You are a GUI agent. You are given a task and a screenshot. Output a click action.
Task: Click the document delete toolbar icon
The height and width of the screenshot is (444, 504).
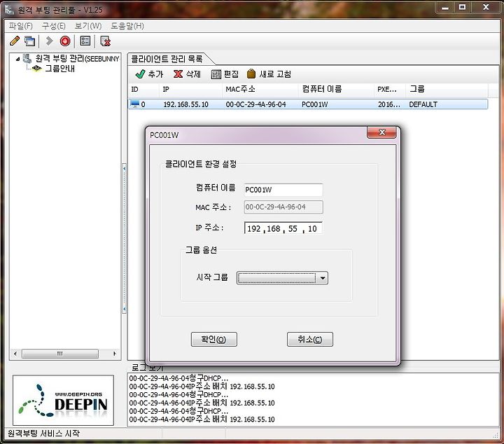[x=105, y=41]
